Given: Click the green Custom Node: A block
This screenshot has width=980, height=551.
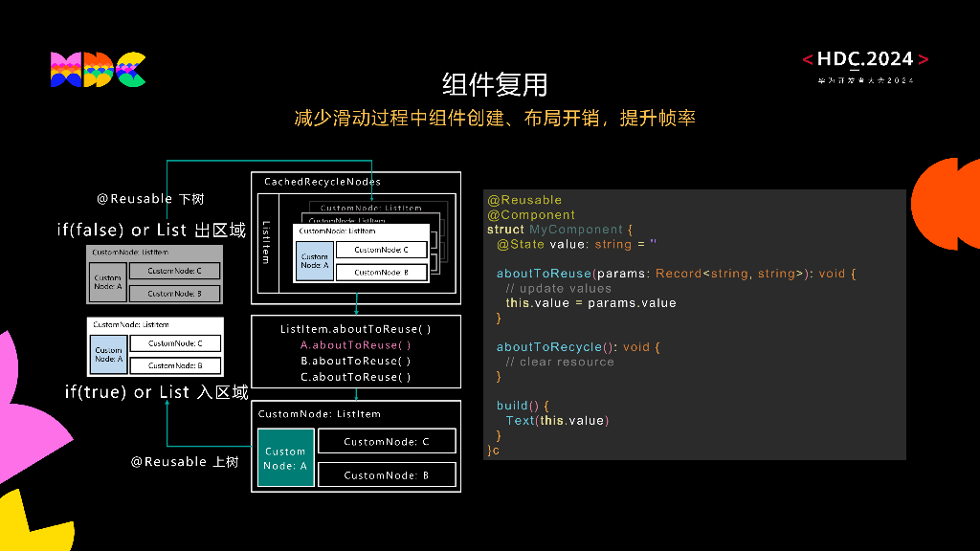Looking at the screenshot, I should click(285, 457).
